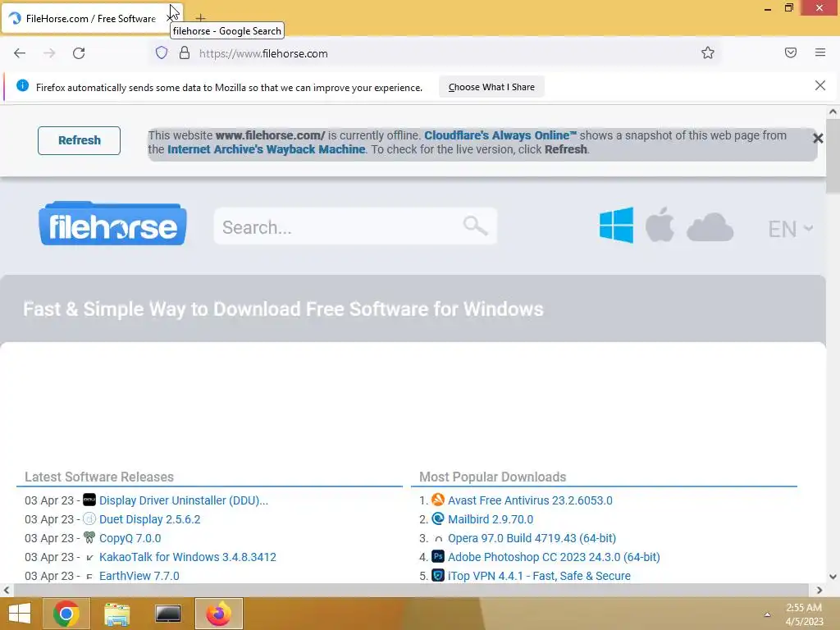
Task: Click the site security padlock icon
Action: (x=185, y=53)
